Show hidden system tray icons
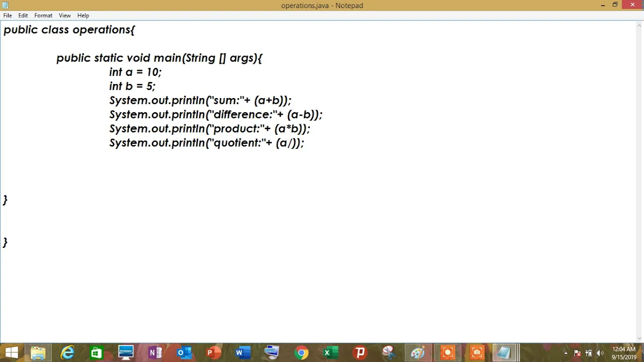644x362 pixels. [x=566, y=353]
